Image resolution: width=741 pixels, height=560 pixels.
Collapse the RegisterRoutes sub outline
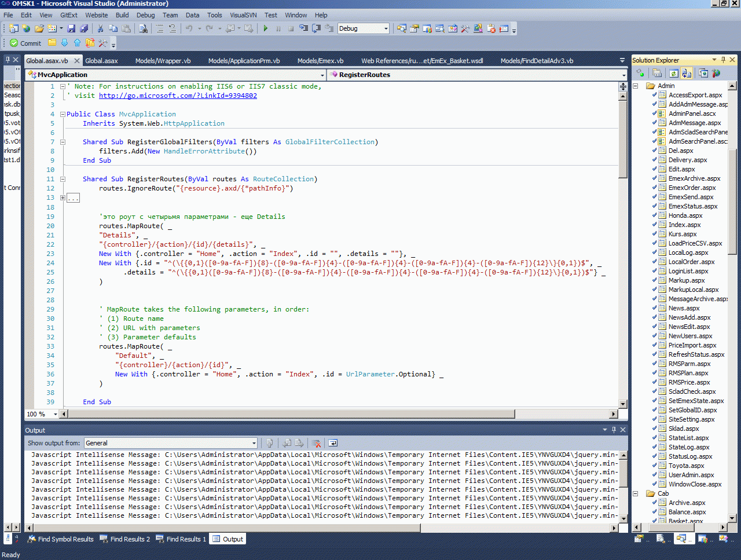pyautogui.click(x=63, y=179)
